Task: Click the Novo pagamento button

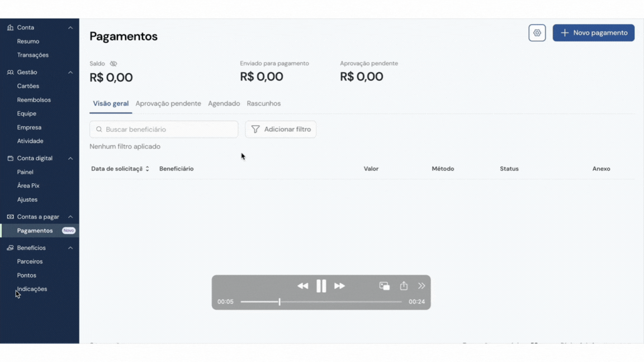Action: pos(594,33)
